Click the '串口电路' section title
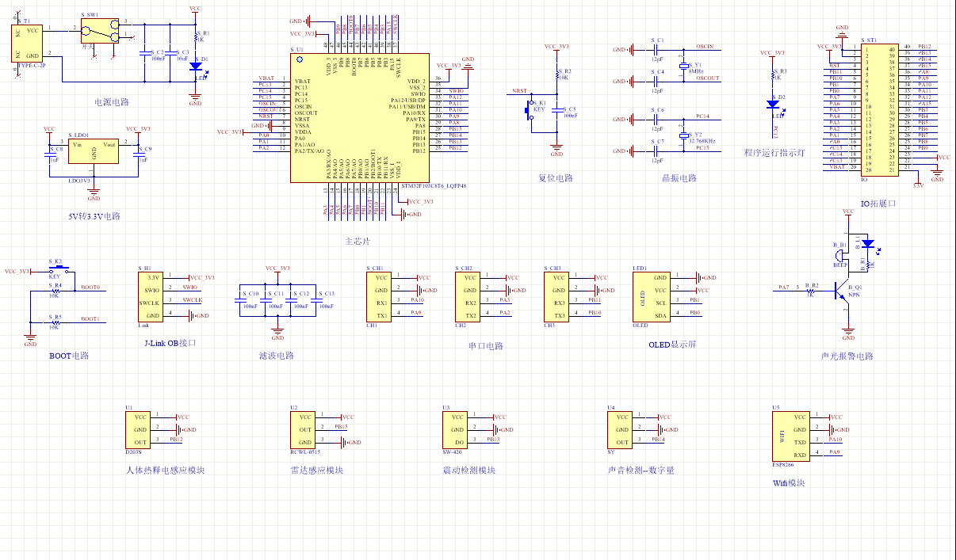This screenshot has height=560, width=956. coord(486,346)
